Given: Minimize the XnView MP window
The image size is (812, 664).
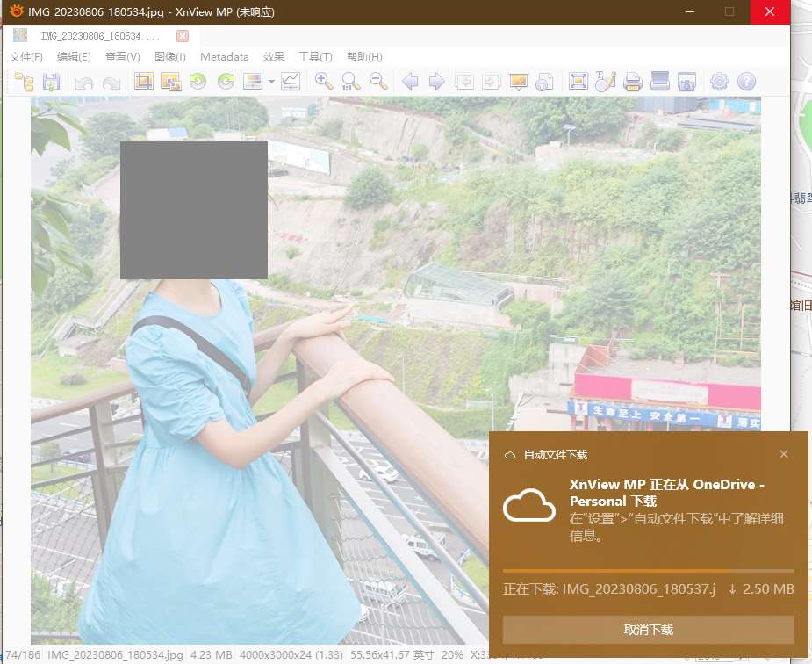Looking at the screenshot, I should pyautogui.click(x=689, y=11).
